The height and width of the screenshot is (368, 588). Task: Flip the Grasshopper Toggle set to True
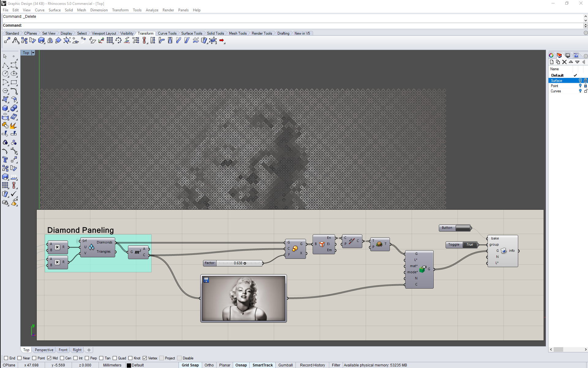pos(469,245)
